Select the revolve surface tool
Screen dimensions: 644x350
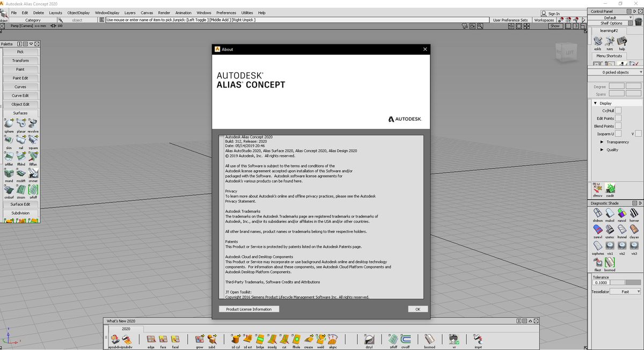[x=33, y=124]
